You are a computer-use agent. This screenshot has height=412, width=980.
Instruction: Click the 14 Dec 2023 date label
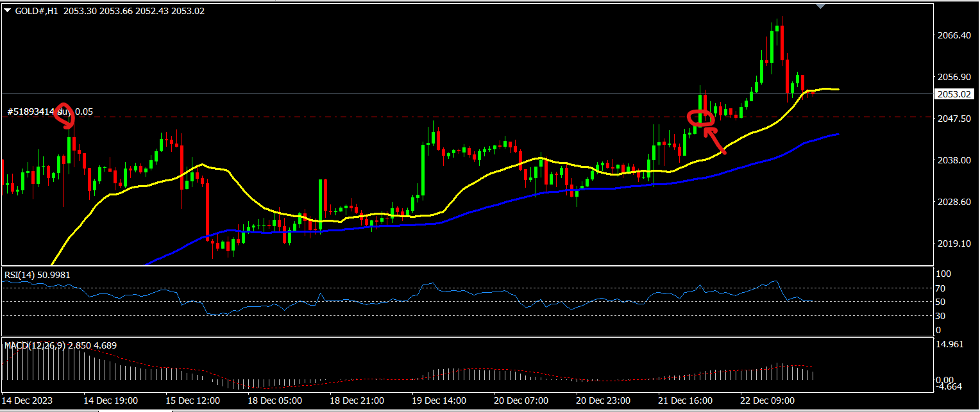27,400
